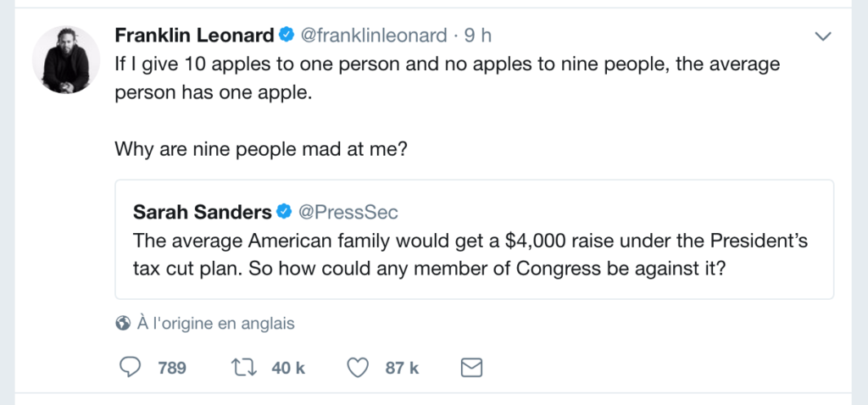Click the Sarah Sanders name in quote
Viewport: 868px width, 405px height.
tap(202, 211)
